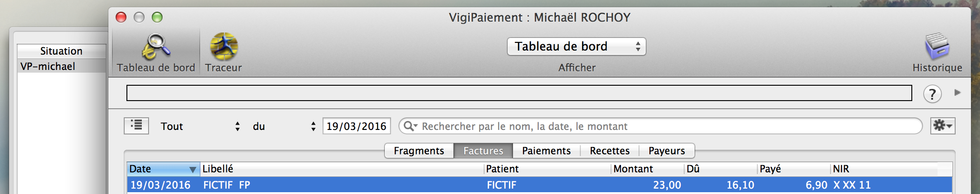Image resolution: width=980 pixels, height=194 pixels.
Task: Open the Afficher Tableau de bord popup
Action: click(576, 46)
